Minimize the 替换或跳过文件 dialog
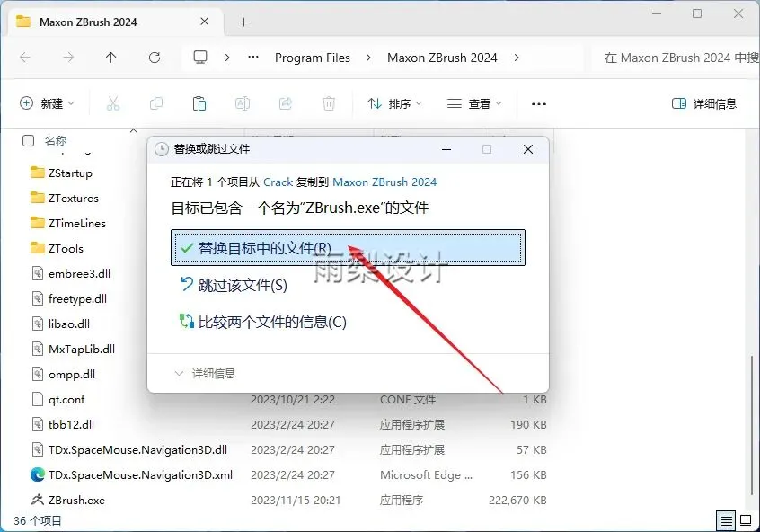This screenshot has width=760, height=532. [x=446, y=149]
